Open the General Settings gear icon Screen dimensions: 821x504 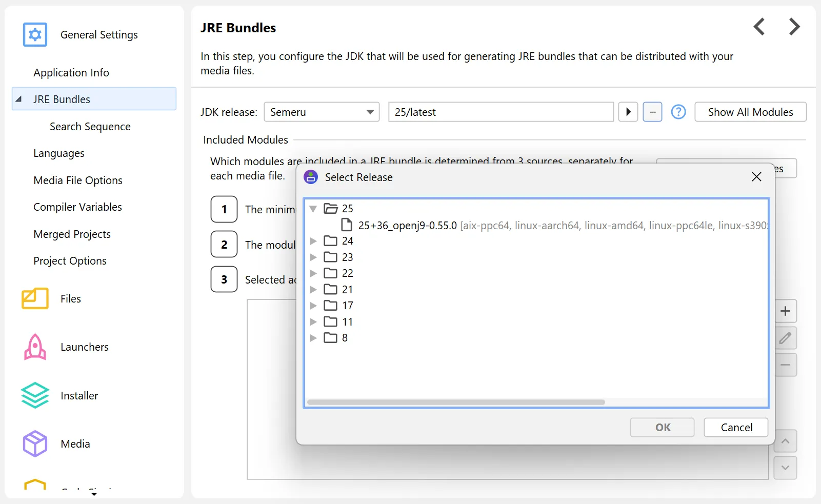(34, 34)
